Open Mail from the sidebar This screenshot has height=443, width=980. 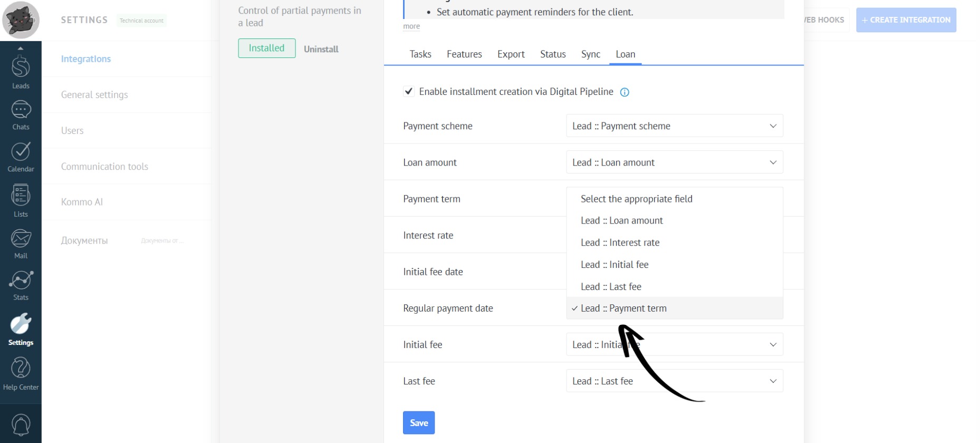pyautogui.click(x=21, y=244)
